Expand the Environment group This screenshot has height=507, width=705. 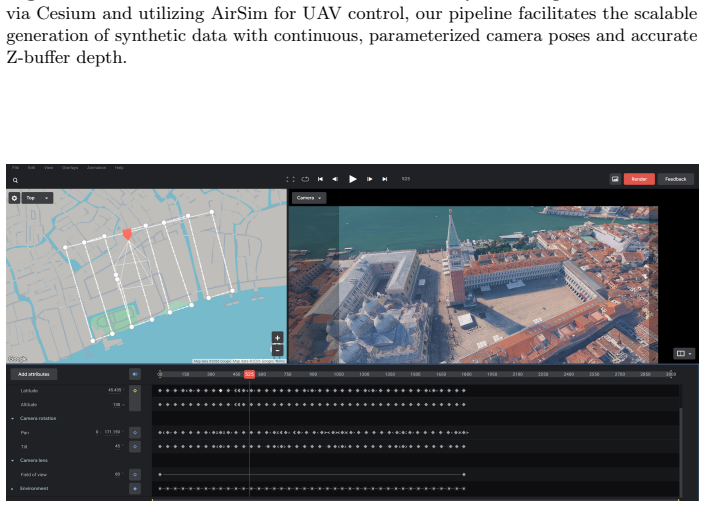click(x=13, y=489)
